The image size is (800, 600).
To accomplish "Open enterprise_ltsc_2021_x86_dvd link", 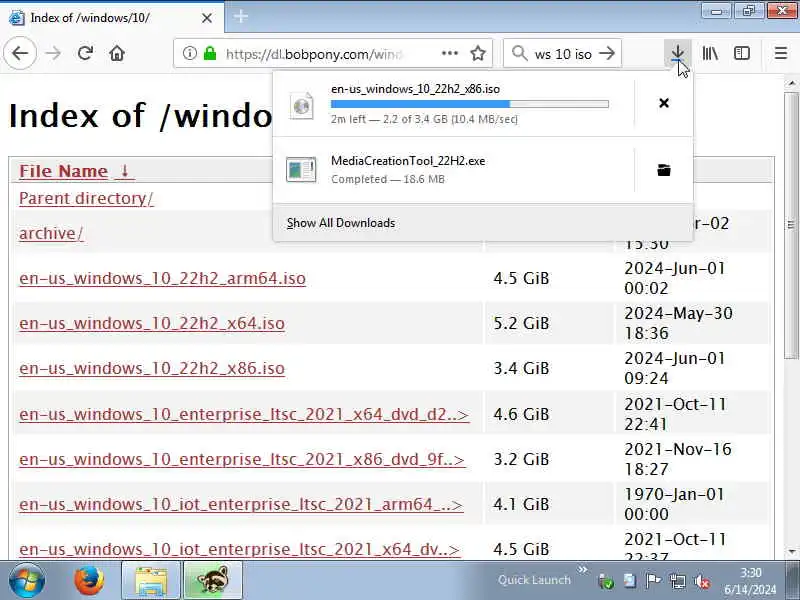I will click(x=241, y=459).
